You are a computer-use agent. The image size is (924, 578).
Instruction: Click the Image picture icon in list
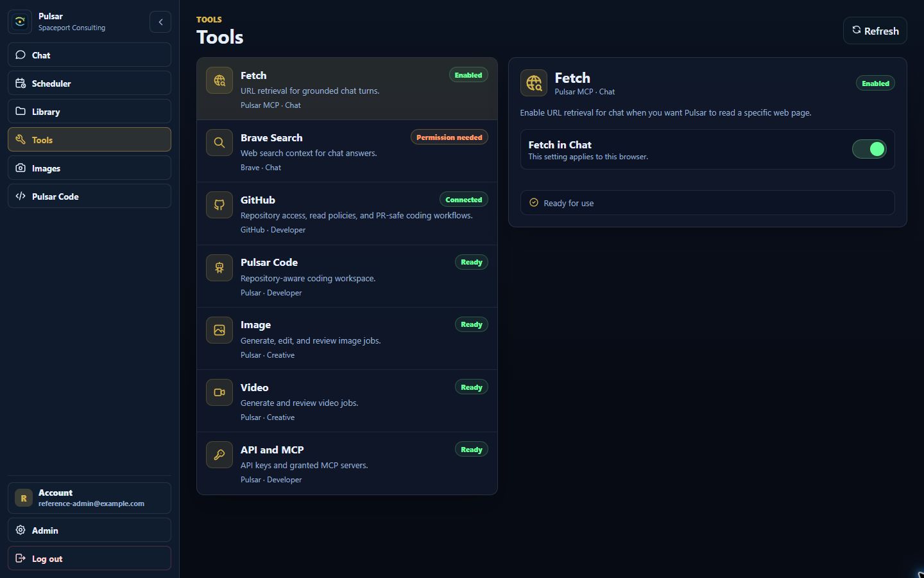pyautogui.click(x=219, y=329)
